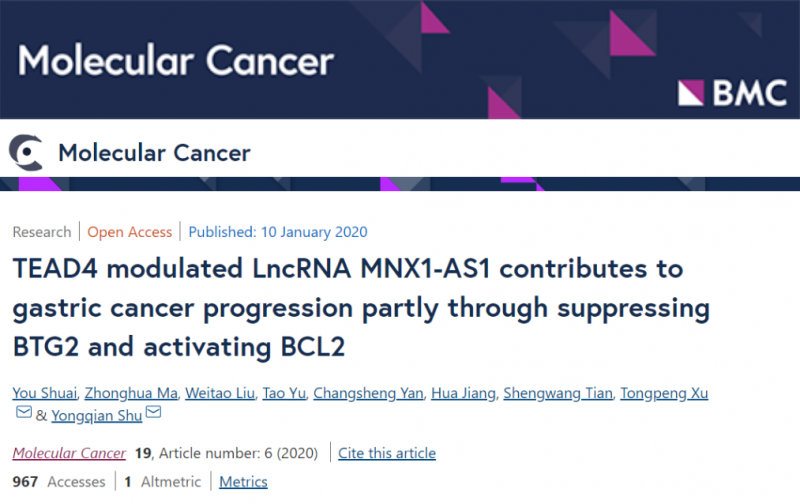Go to the Molecular Cancer journal home link
Screen dimensions: 800x504
pos(154,153)
